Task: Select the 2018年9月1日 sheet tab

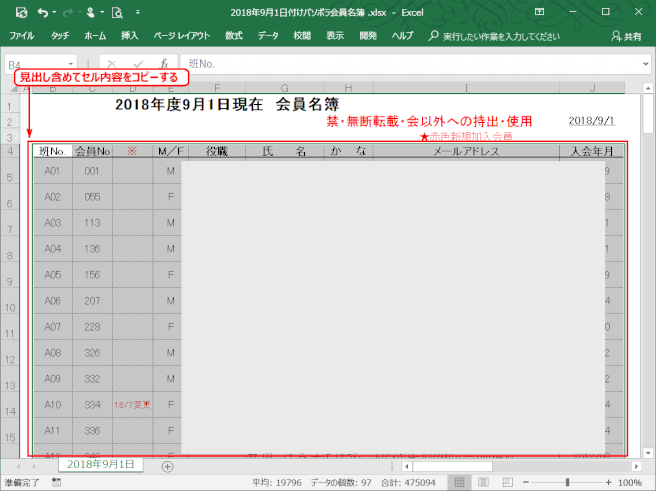Action: point(101,464)
